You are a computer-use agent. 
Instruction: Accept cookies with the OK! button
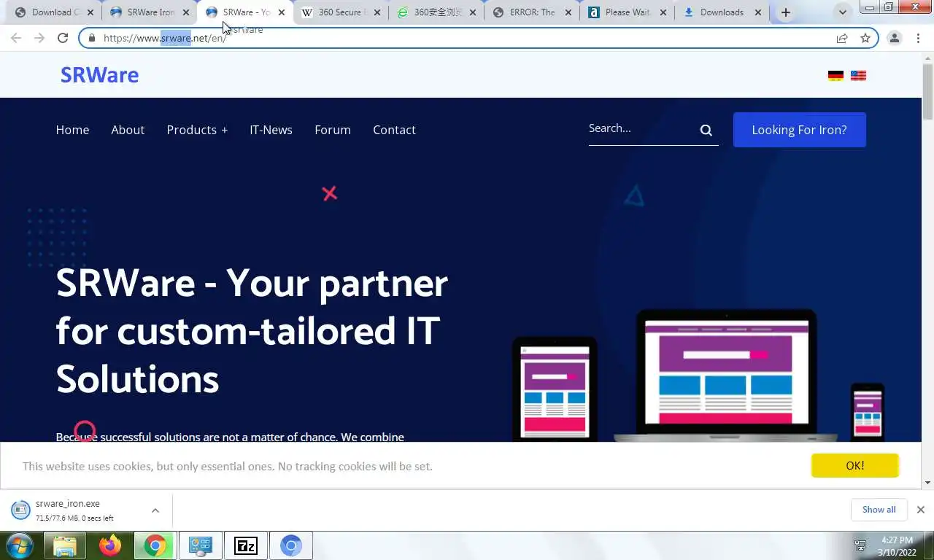pos(855,465)
